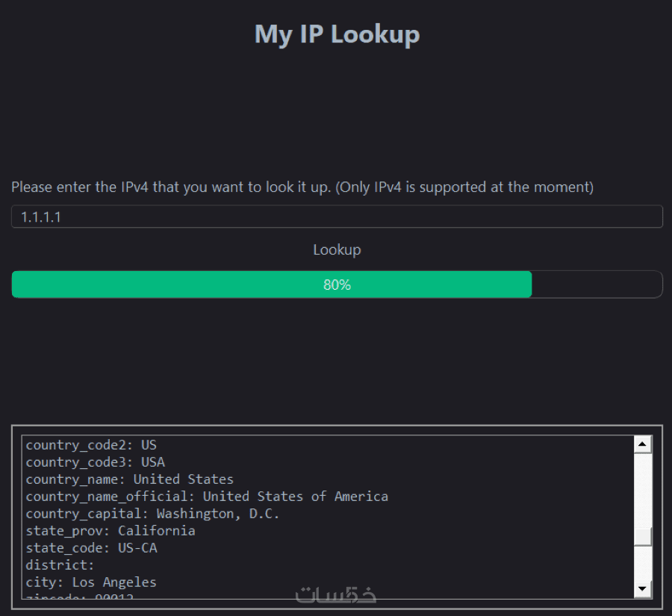Click the Lookup button
This screenshot has height=616, width=672.
[x=337, y=249]
